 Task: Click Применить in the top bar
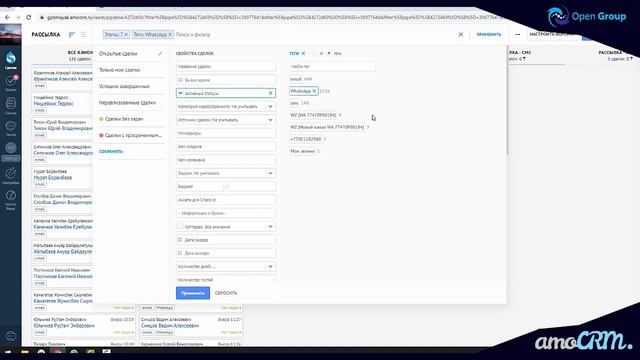[x=489, y=35]
